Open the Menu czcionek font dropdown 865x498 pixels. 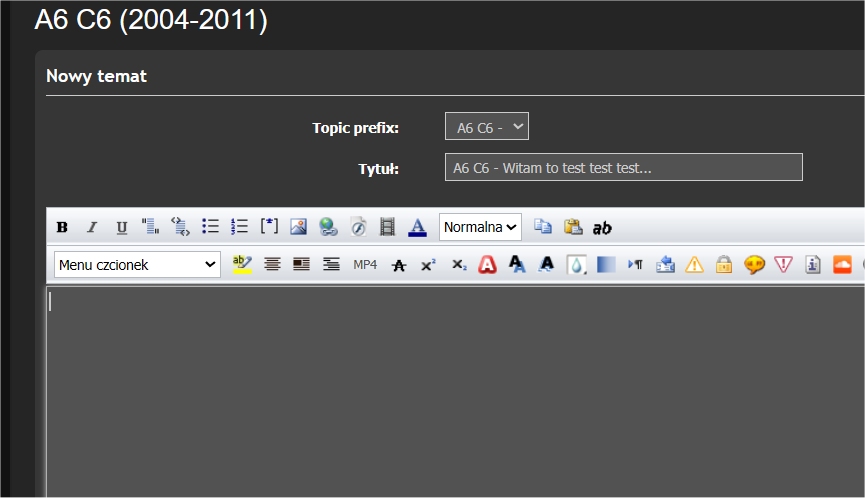click(x=137, y=265)
